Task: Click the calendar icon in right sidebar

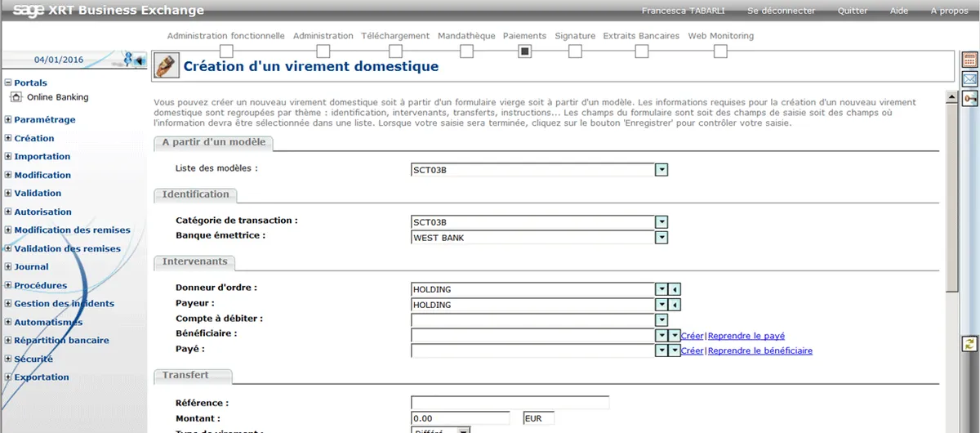Action: point(970,60)
